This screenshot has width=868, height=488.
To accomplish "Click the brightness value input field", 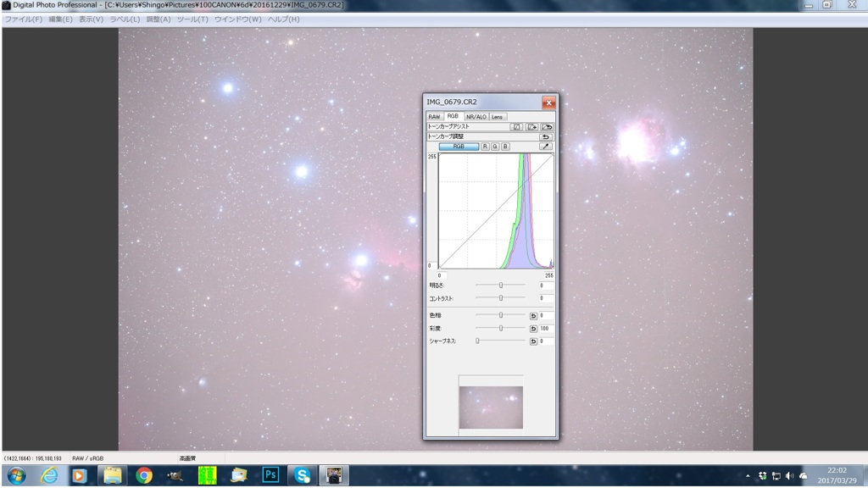I will click(x=546, y=286).
